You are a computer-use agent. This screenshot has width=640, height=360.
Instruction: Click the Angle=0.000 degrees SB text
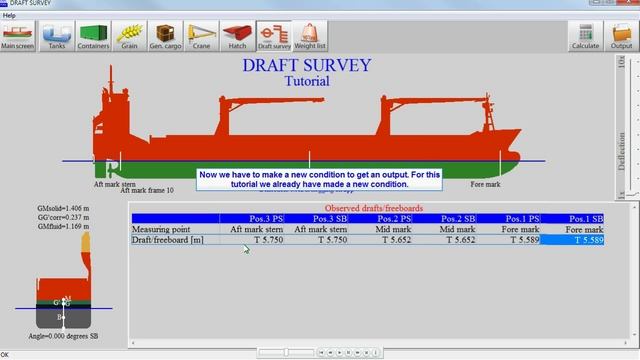pyautogui.click(x=63, y=336)
